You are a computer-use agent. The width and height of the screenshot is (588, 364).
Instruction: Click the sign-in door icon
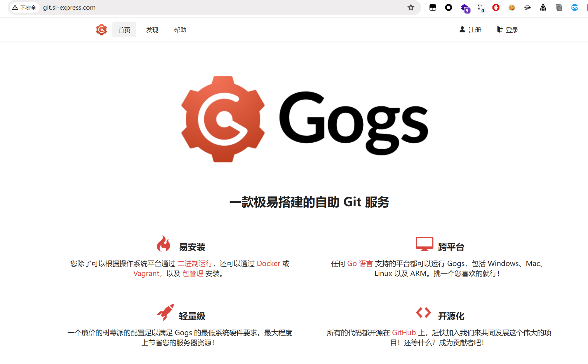coord(500,29)
